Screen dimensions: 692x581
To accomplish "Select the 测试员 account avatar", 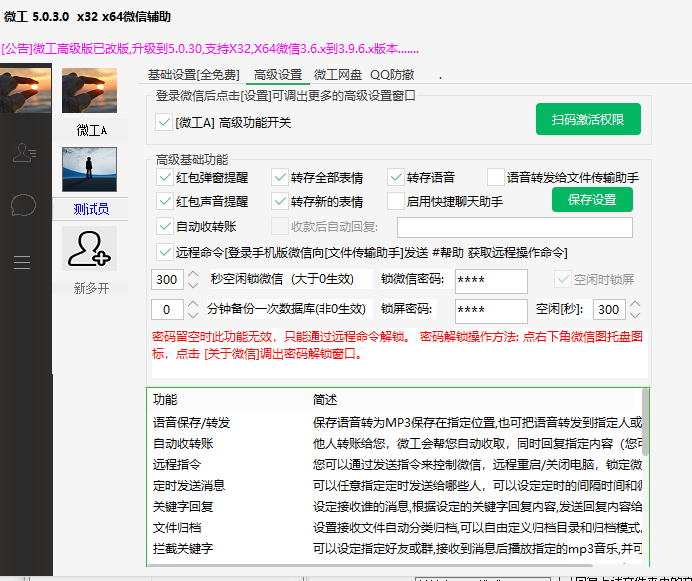I will (x=90, y=170).
